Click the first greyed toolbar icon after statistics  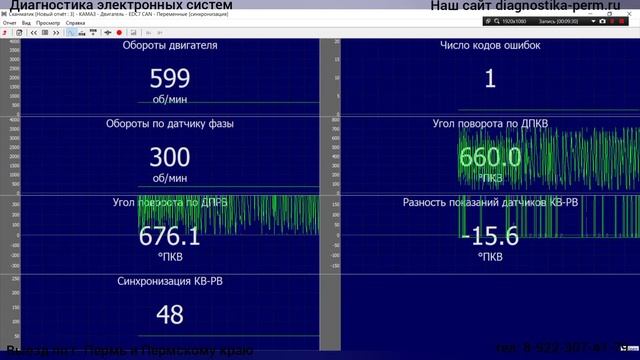tap(148, 33)
